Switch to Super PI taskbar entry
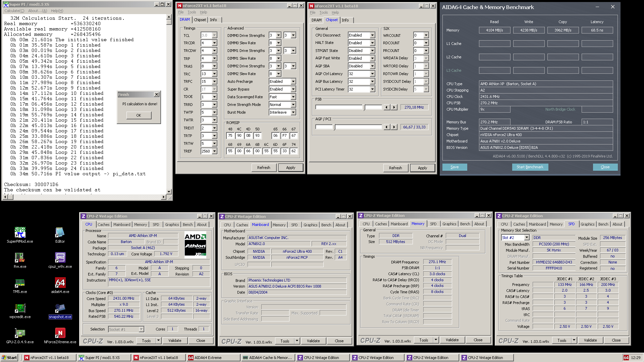Image resolution: width=644 pixels, height=362 pixels. pyautogui.click(x=104, y=358)
